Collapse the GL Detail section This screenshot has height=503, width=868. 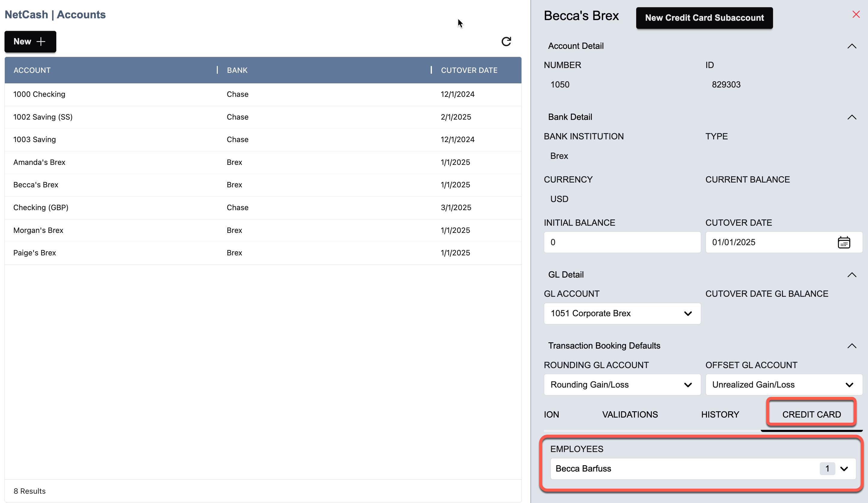click(x=852, y=275)
